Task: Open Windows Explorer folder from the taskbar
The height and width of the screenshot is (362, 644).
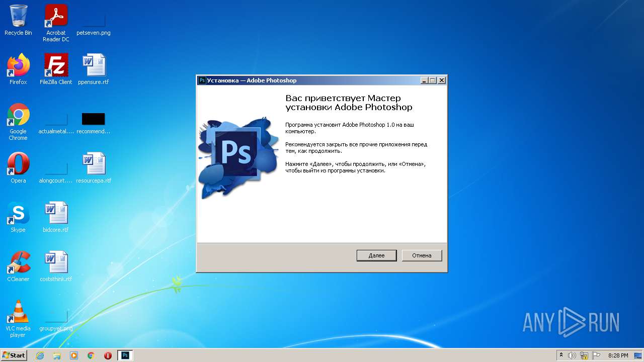Action: 57,355
